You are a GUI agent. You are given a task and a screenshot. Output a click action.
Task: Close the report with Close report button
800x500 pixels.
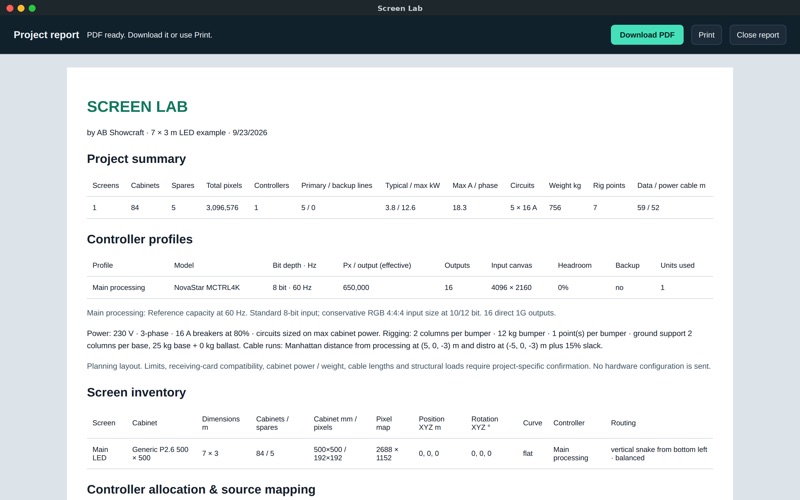click(758, 35)
